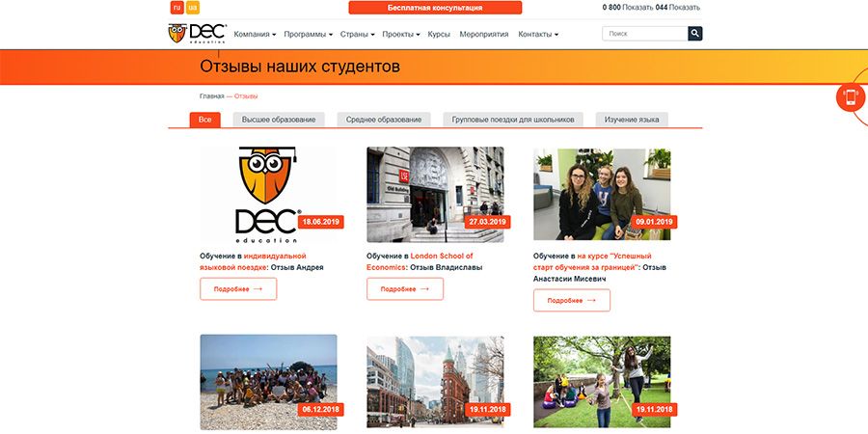Select the Изучение языка tab
The height and width of the screenshot is (434, 868).
tap(632, 120)
